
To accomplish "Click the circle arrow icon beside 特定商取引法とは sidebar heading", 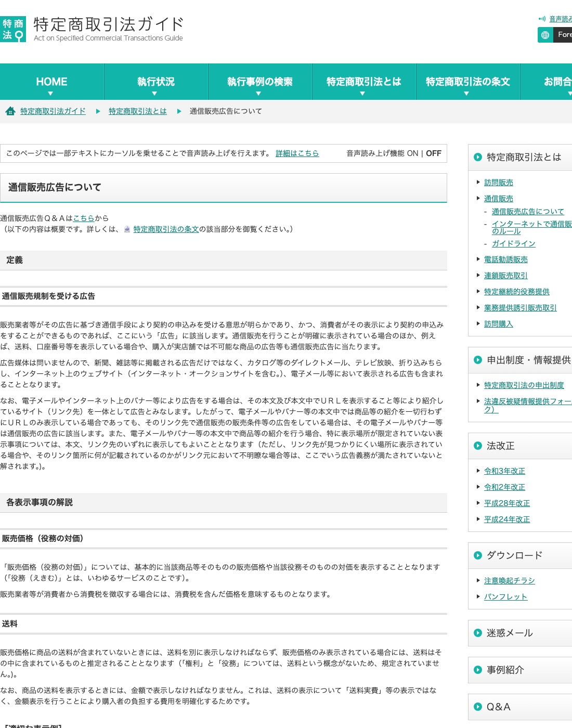I will [478, 157].
